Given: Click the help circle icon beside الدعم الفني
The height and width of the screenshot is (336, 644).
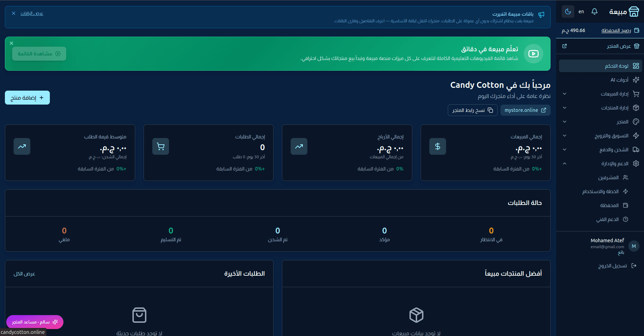Looking at the screenshot, I should [626, 219].
